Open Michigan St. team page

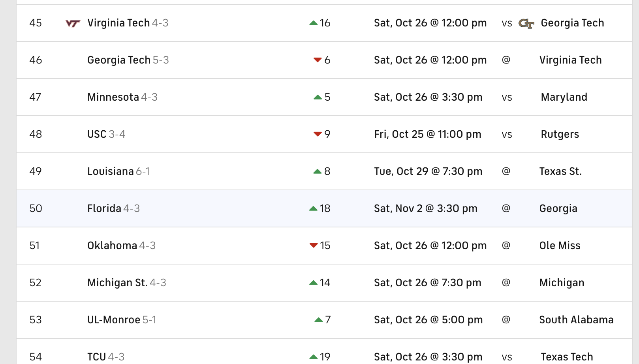pos(117,283)
